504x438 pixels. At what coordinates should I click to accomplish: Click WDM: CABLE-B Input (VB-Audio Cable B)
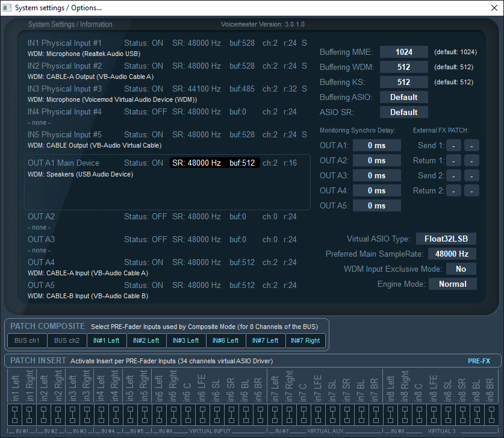88,296
